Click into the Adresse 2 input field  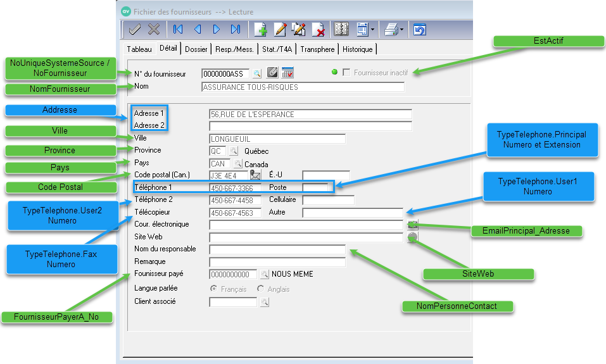310,126
